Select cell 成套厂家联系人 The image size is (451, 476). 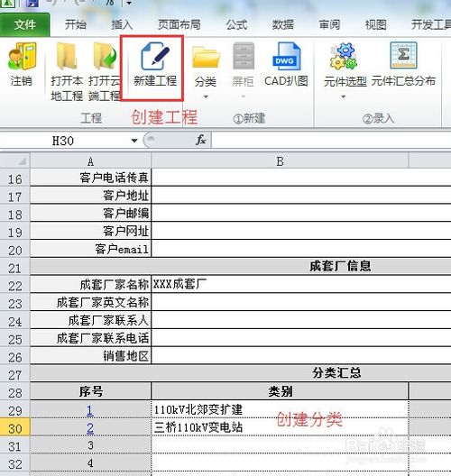coord(90,320)
